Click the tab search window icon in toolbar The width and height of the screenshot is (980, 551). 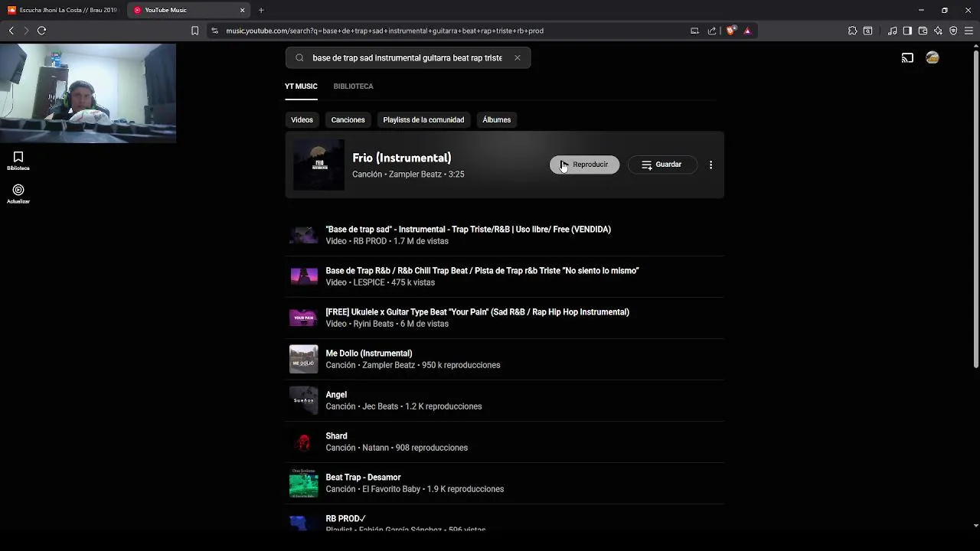click(867, 31)
